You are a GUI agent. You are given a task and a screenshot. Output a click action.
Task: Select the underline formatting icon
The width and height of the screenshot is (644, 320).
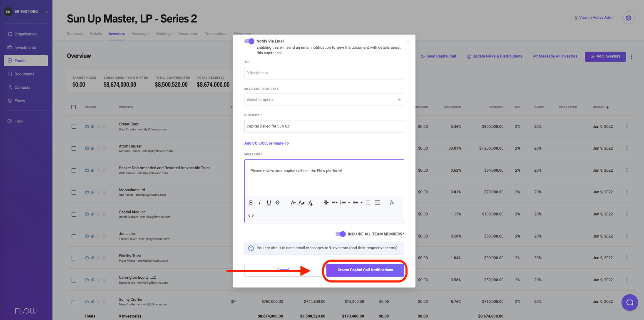(269, 202)
